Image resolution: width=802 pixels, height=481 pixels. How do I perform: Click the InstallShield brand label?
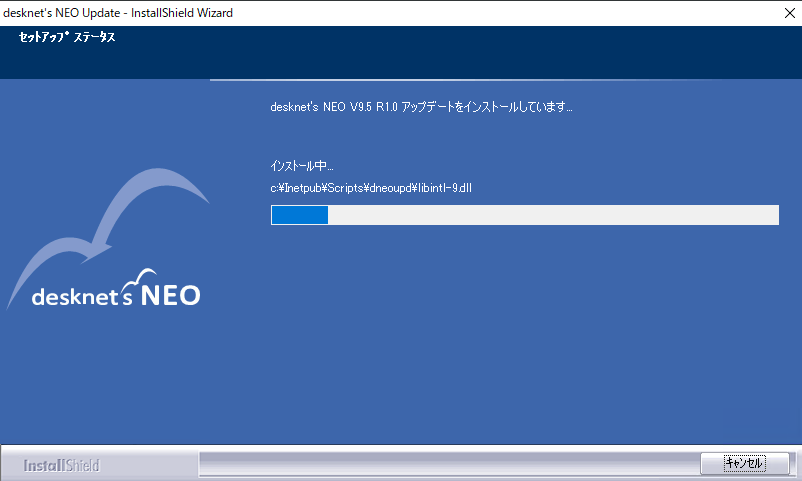[x=61, y=466]
